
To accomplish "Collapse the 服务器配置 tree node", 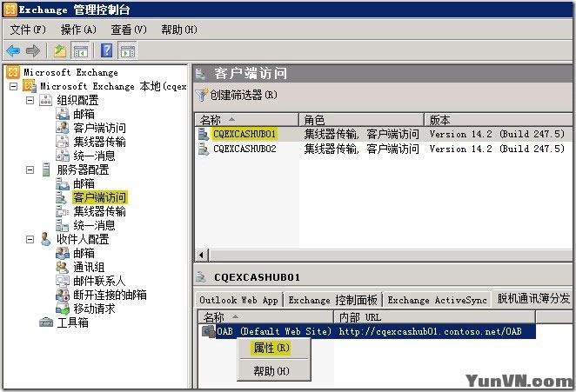I will [x=30, y=170].
